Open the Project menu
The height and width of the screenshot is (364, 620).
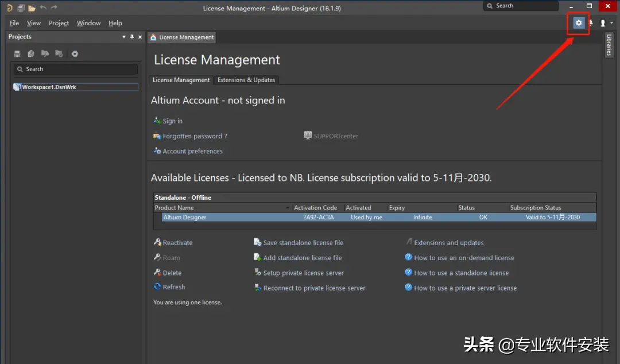pyautogui.click(x=59, y=23)
